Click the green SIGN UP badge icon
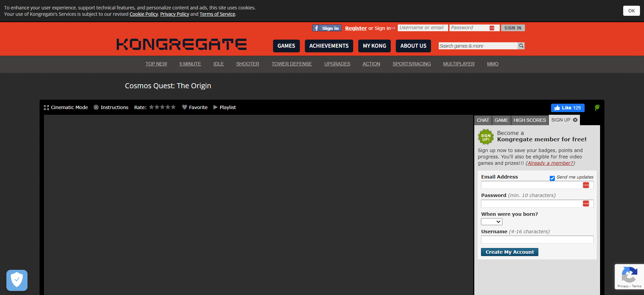Viewport: 644px width, 295px height. (x=486, y=137)
